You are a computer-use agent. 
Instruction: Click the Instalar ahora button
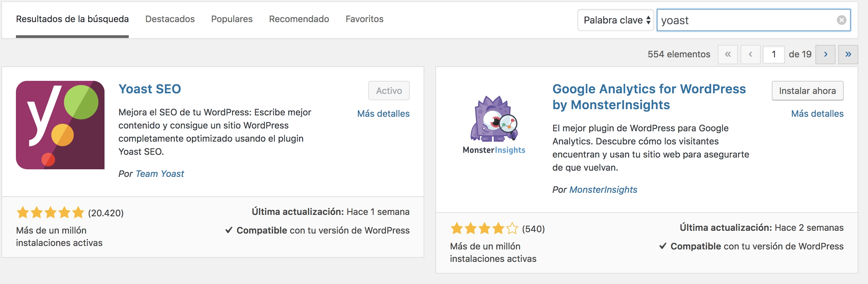coord(807,91)
